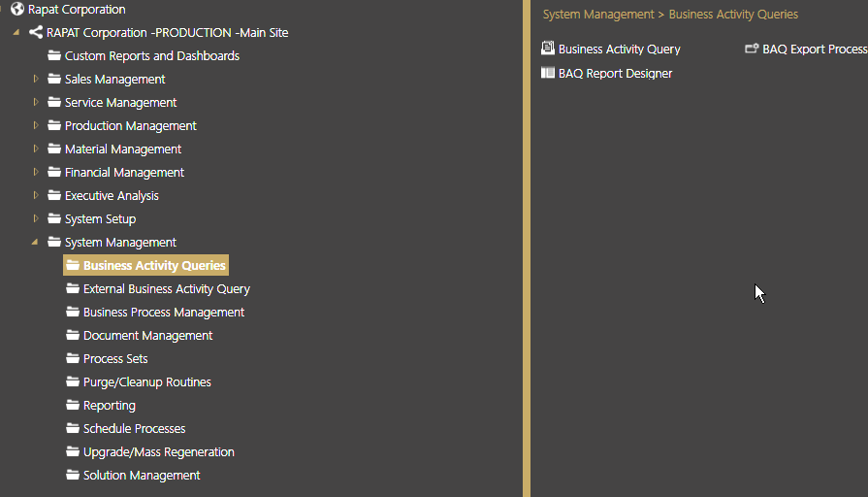Open the BAQ Report Designer link

pyautogui.click(x=615, y=73)
